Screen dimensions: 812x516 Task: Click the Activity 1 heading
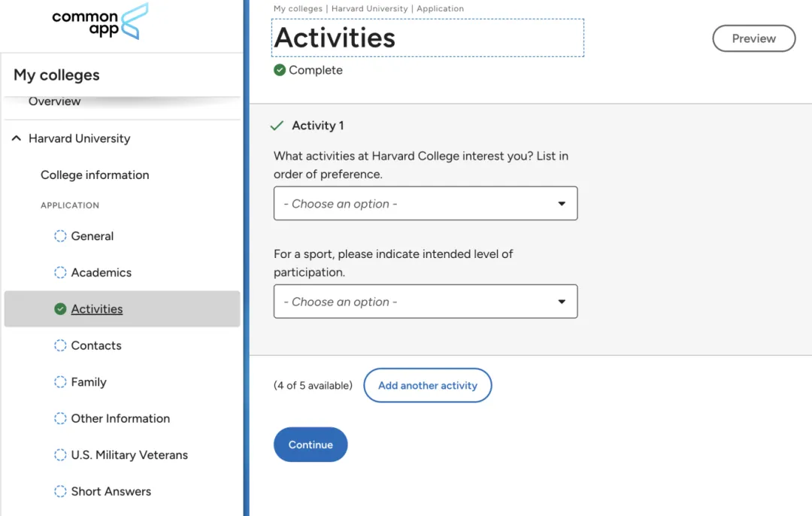tap(317, 126)
